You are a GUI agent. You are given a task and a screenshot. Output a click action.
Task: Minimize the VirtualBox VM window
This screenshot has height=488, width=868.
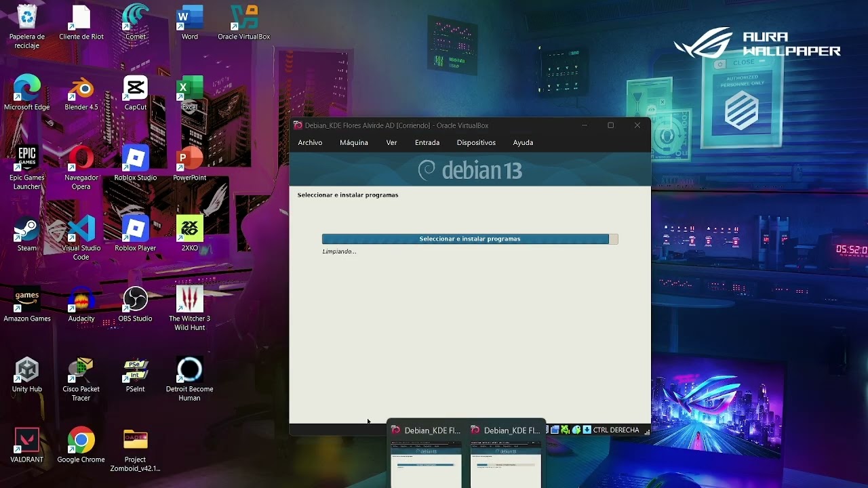(x=585, y=125)
